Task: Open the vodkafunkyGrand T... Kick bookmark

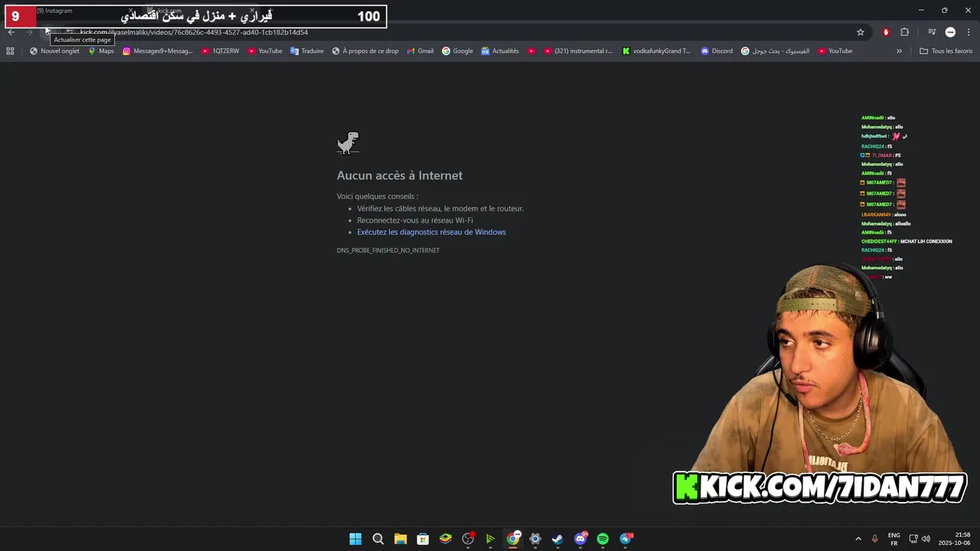Action: pos(656,51)
